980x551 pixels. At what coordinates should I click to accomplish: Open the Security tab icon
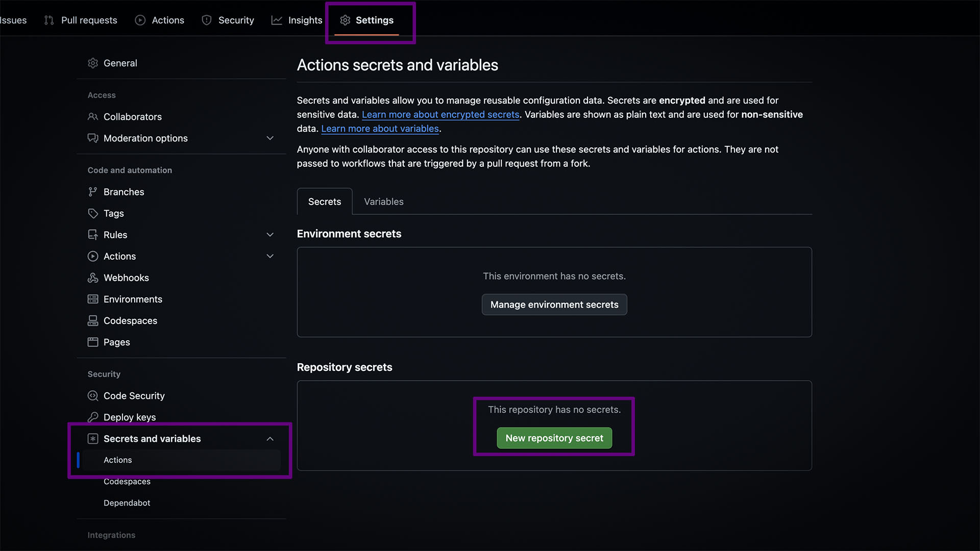(x=206, y=20)
